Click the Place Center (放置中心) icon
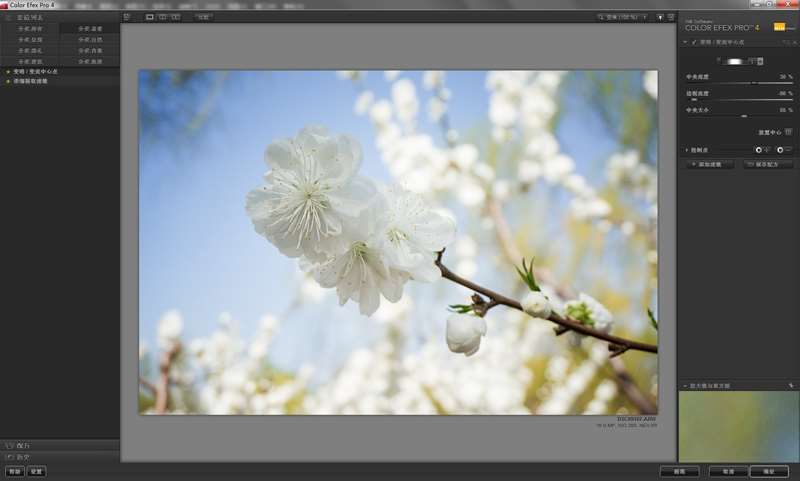The width and height of the screenshot is (800, 481). point(788,132)
